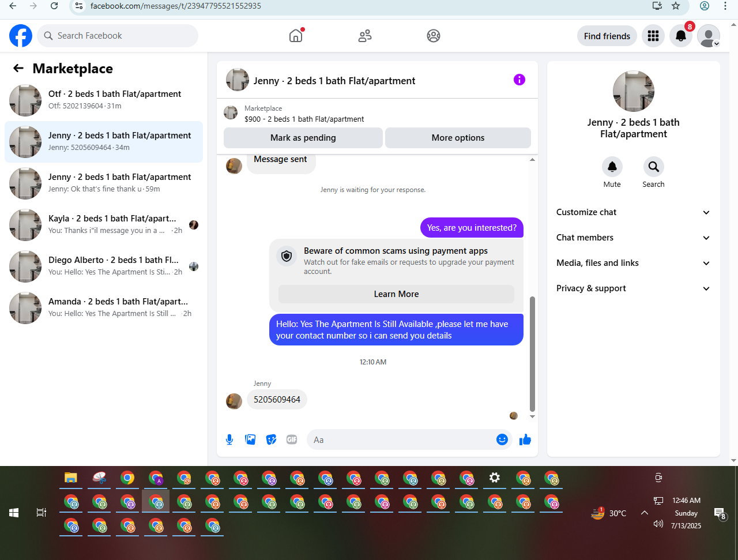738x560 pixels.
Task: Open conversation information purple icon
Action: (519, 80)
